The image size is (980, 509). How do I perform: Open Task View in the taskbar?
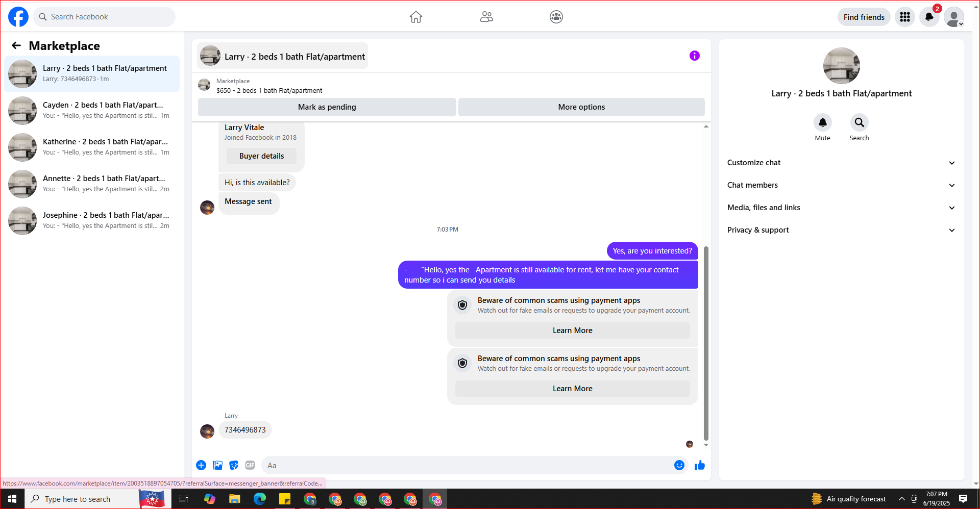[184, 499]
